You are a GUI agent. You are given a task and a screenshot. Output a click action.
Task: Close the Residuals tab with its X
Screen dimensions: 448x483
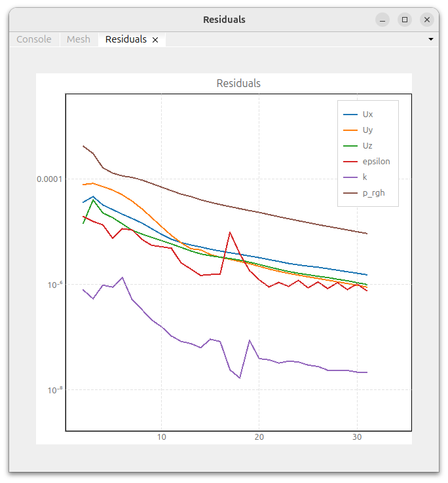pyautogui.click(x=155, y=40)
